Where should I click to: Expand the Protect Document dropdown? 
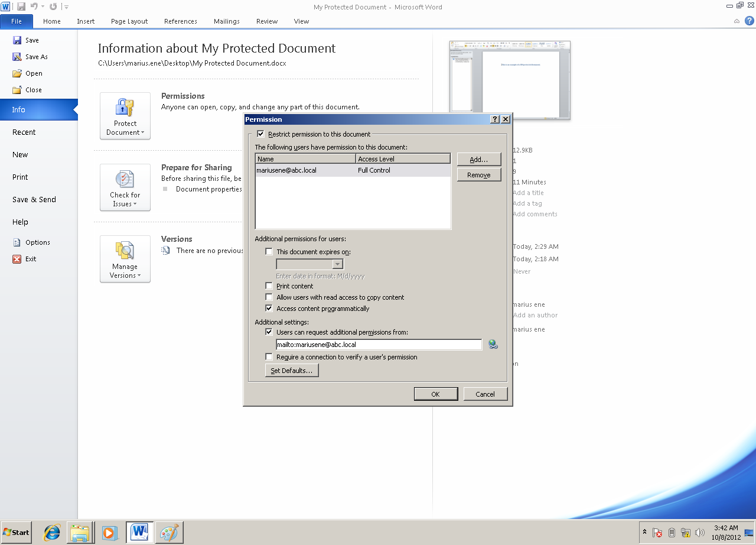coord(125,116)
